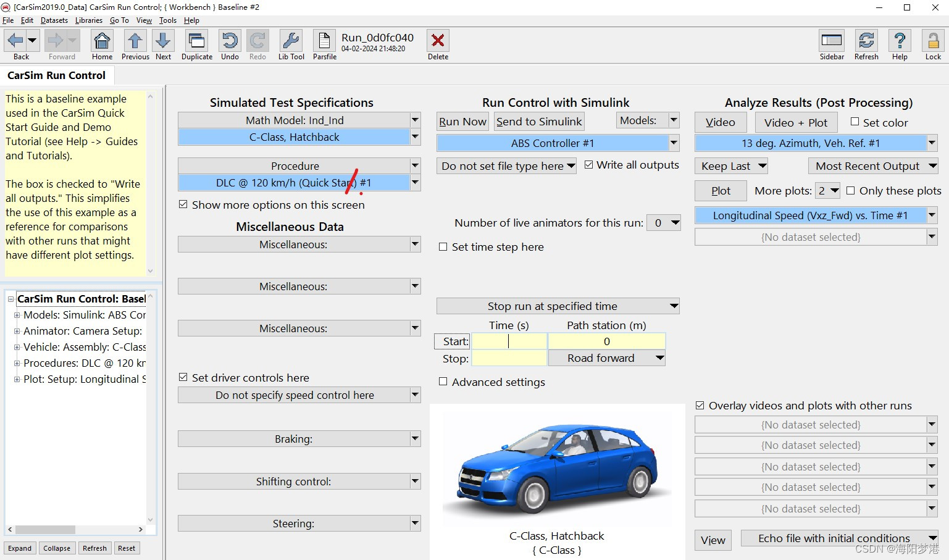
Task: Toggle Show more options on this screen
Action: (183, 204)
